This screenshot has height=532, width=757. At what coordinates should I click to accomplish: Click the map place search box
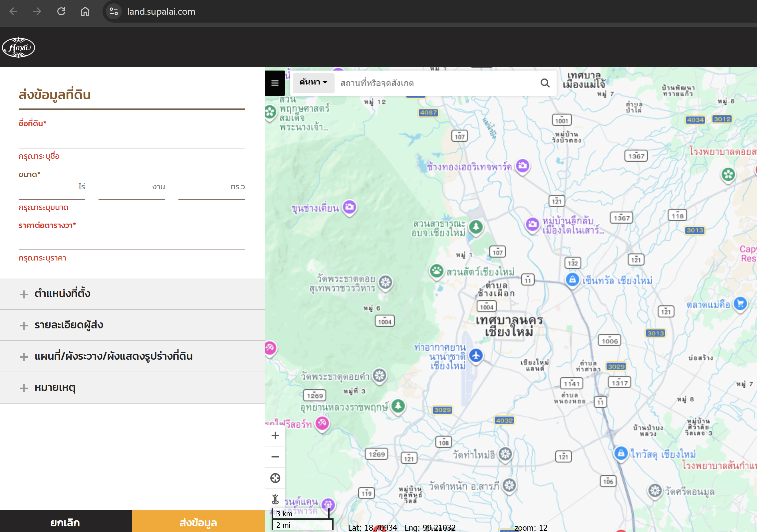click(436, 83)
